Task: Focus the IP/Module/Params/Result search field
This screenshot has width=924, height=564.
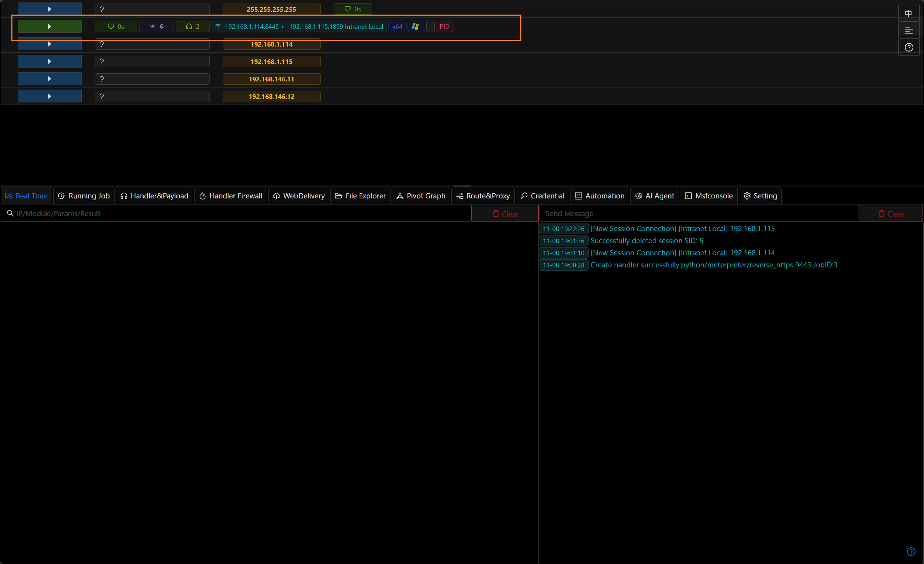Action: (240, 214)
